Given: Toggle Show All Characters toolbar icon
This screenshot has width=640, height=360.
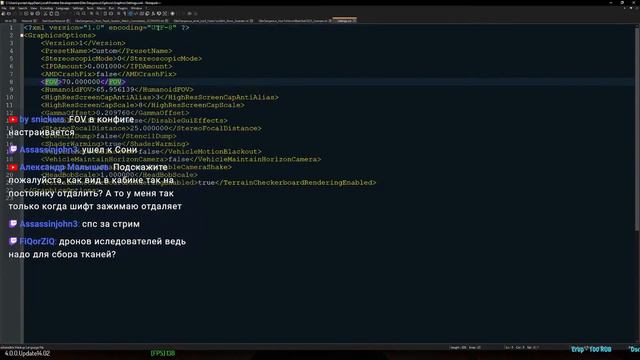Looking at the screenshot, I should click(x=124, y=13).
